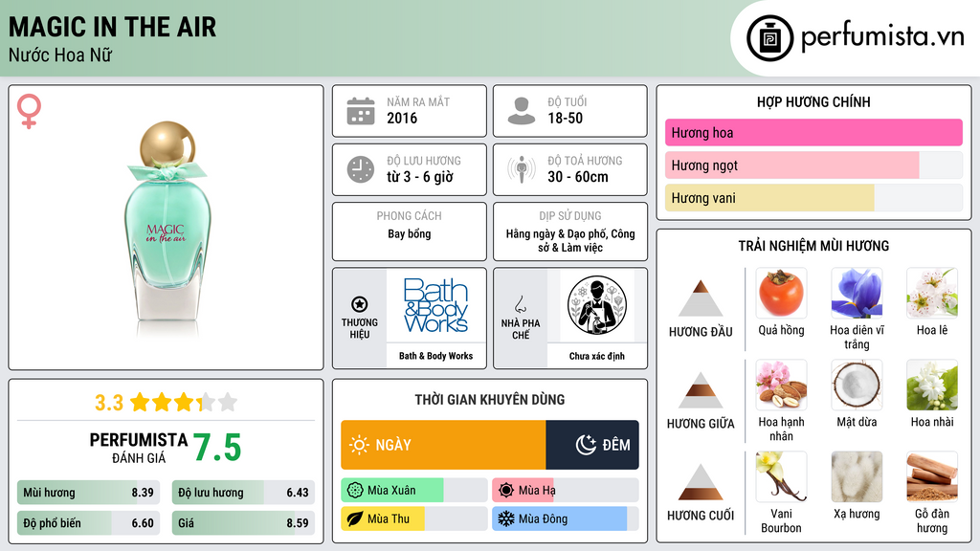Select the Xạ hương musk note image

coord(857,477)
